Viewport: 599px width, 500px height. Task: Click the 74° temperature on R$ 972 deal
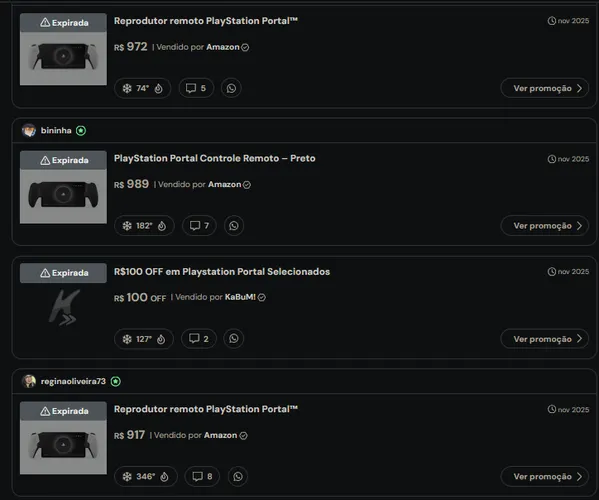142,89
